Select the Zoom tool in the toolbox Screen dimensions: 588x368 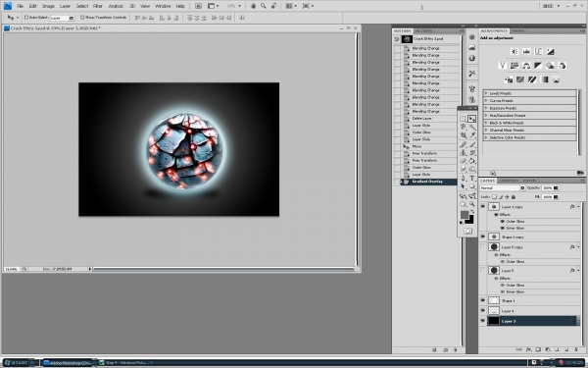point(471,204)
